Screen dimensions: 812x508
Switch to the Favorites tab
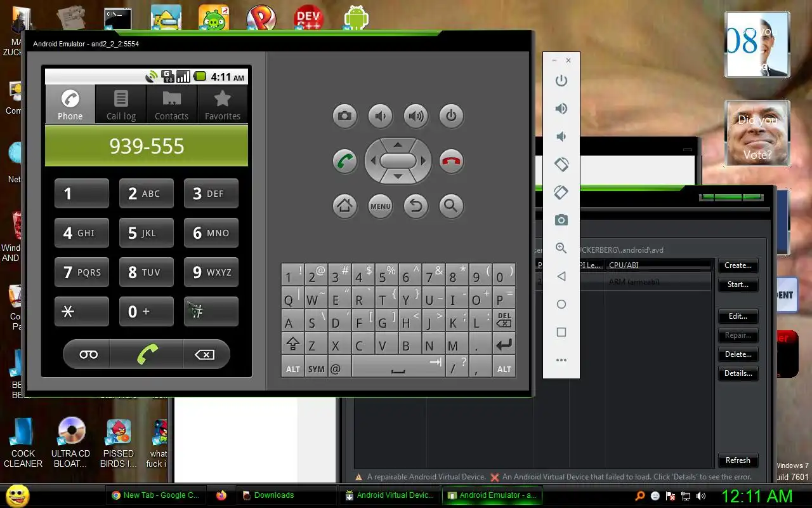(223, 104)
